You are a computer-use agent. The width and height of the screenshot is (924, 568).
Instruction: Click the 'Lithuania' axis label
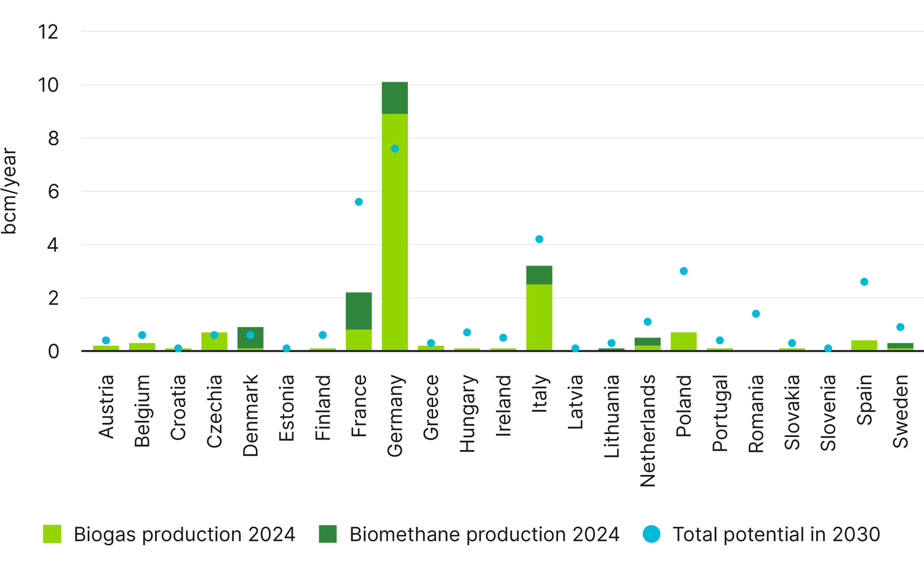click(611, 417)
